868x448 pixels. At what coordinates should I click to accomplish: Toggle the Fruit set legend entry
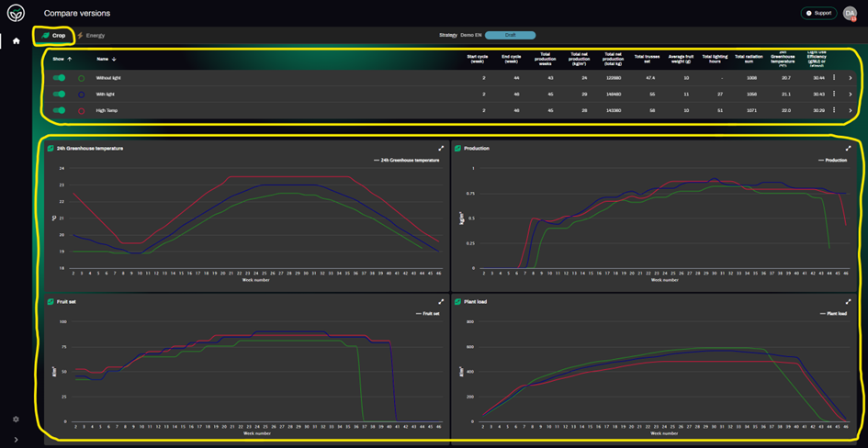(427, 314)
